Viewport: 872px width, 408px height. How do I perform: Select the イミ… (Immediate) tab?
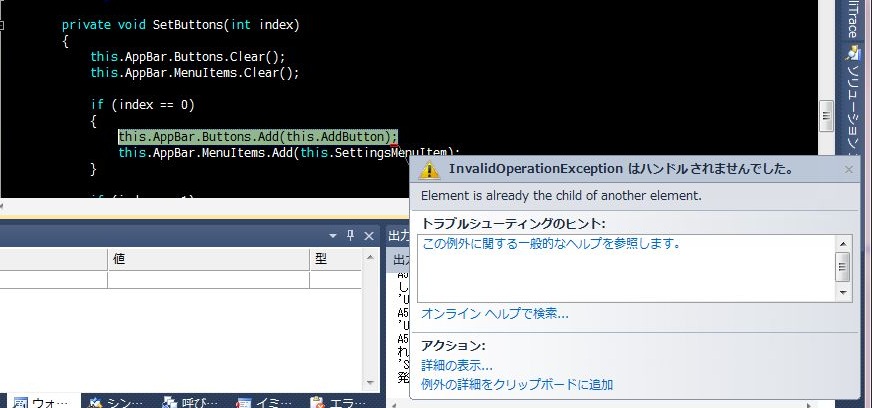point(264,401)
